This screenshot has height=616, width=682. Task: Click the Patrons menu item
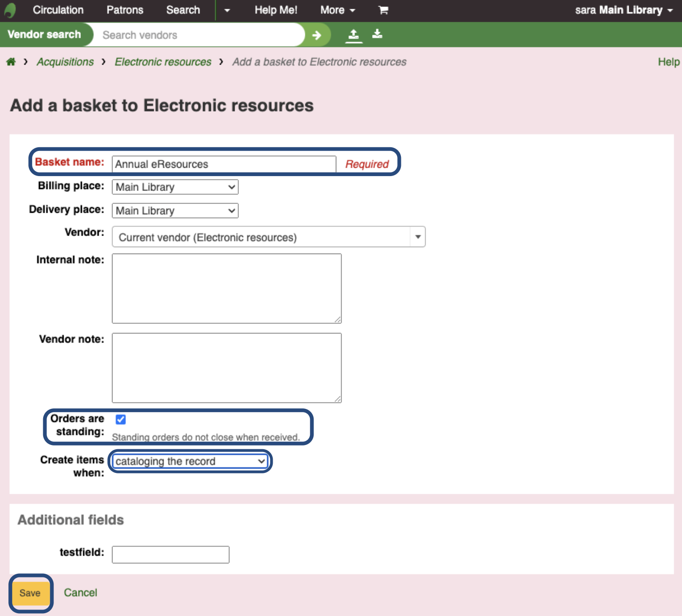[x=125, y=10]
